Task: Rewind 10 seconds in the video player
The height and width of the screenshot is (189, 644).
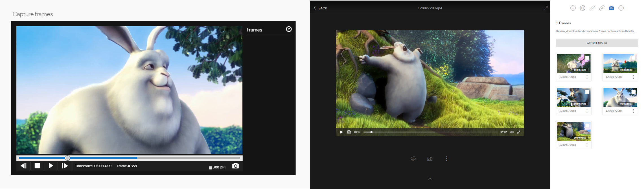Action: click(349, 132)
